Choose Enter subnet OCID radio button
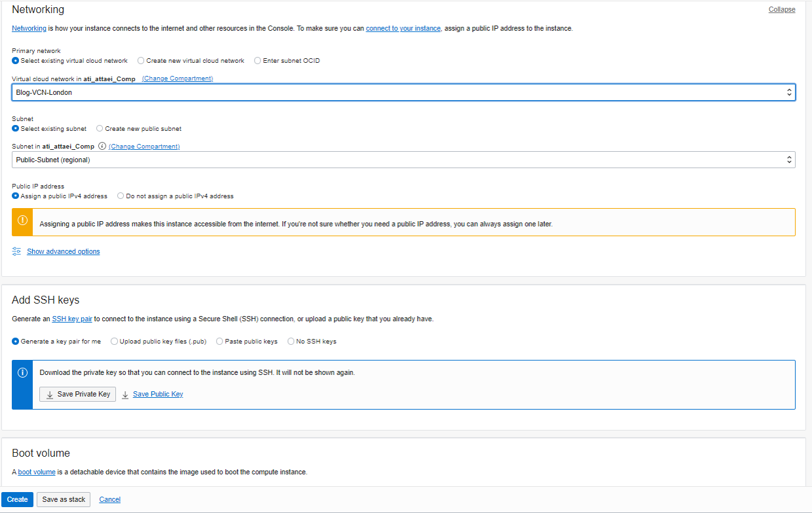The height and width of the screenshot is (513, 812). (x=257, y=61)
